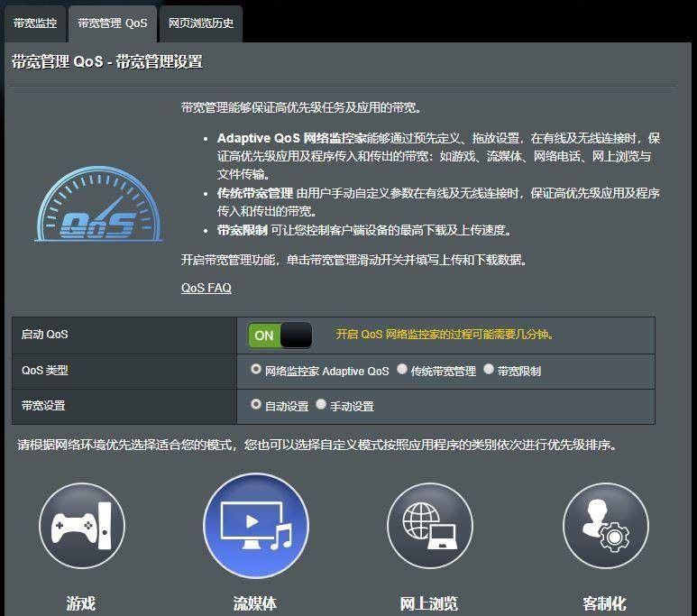Screen dimensions: 697x616
Task: Select 网络监控家 Adaptive QoS radio button
Action: (255, 369)
